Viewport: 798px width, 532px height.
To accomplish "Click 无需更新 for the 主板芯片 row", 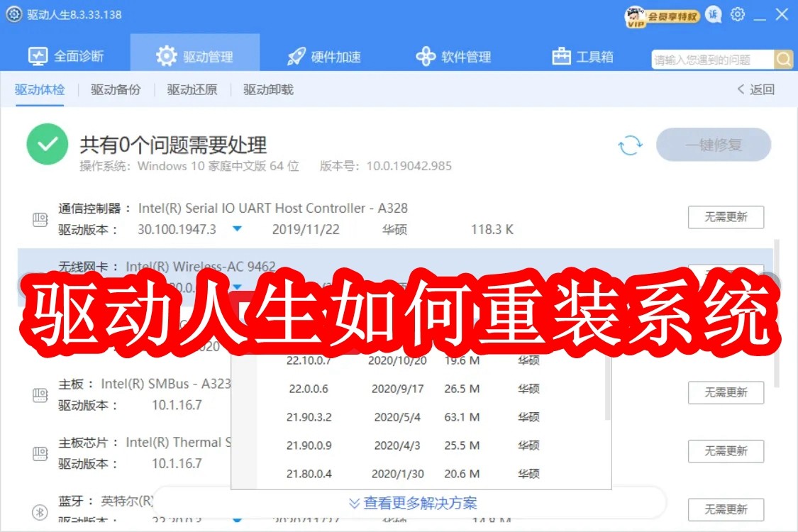I will [726, 451].
